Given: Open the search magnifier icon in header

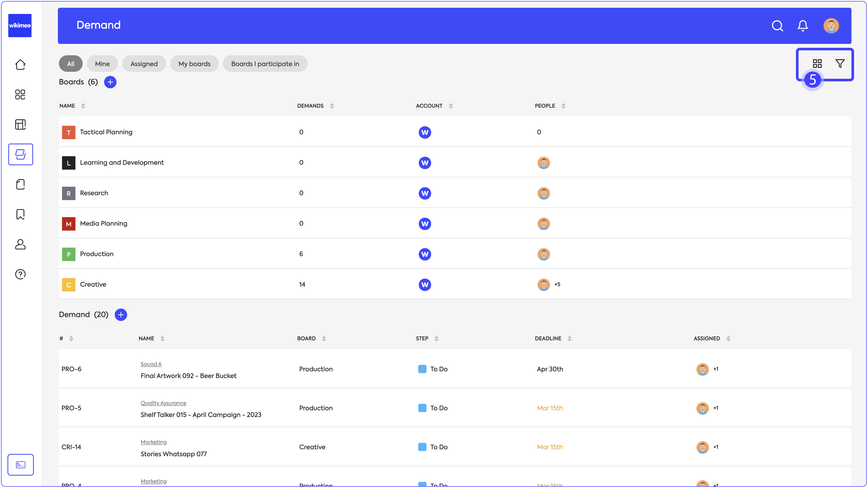Looking at the screenshot, I should [777, 26].
